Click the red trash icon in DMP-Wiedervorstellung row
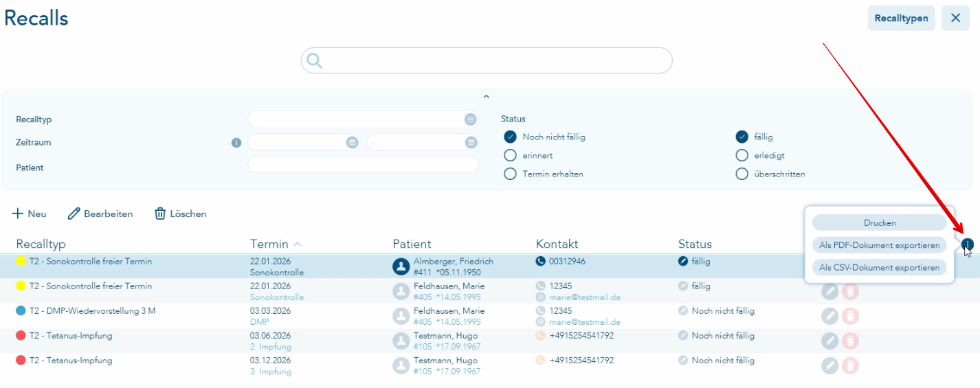This screenshot has height=388, width=980. pyautogui.click(x=850, y=316)
